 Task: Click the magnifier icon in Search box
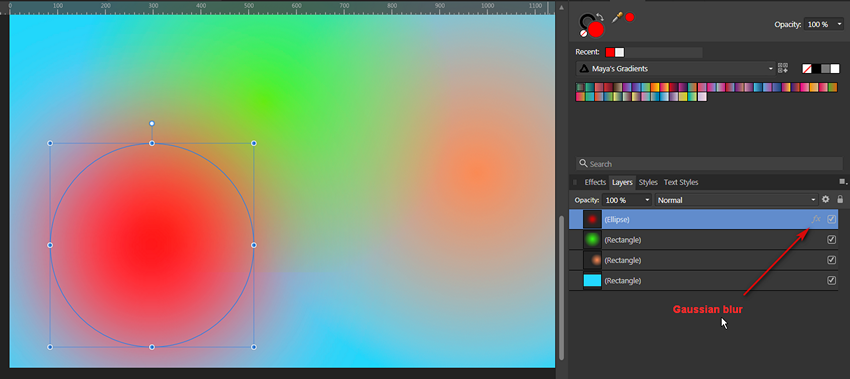(583, 163)
